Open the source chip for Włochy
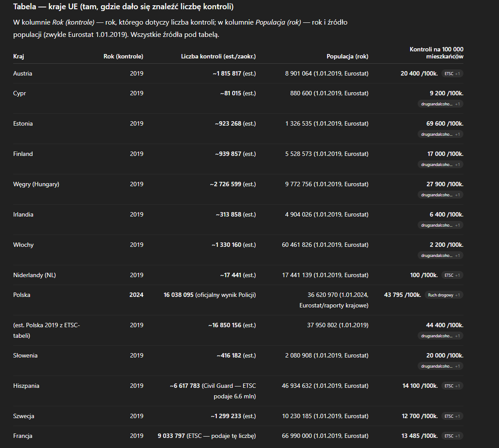 440,256
